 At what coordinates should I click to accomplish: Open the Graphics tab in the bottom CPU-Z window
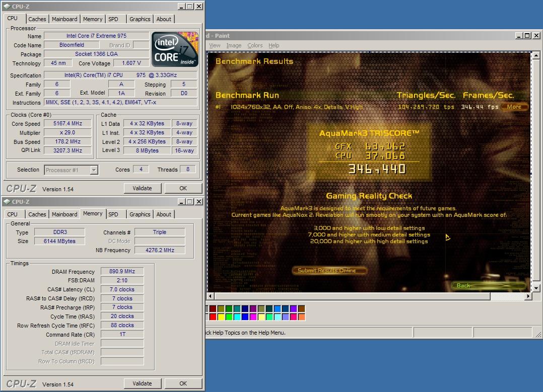(x=140, y=214)
